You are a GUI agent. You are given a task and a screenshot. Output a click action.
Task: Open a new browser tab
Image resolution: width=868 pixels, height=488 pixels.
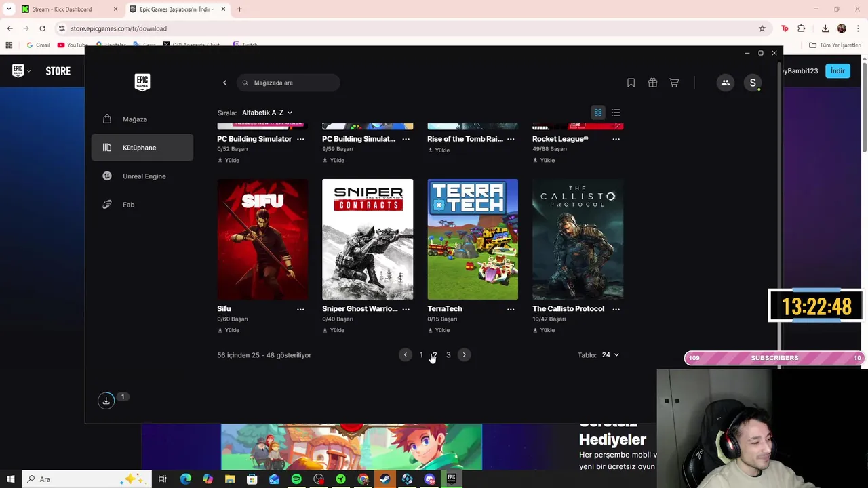click(239, 9)
